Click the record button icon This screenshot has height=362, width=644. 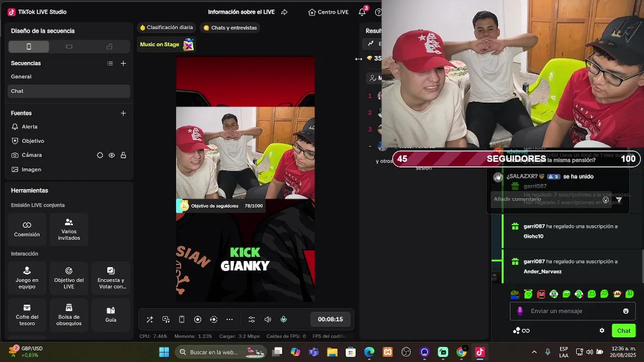198,319
